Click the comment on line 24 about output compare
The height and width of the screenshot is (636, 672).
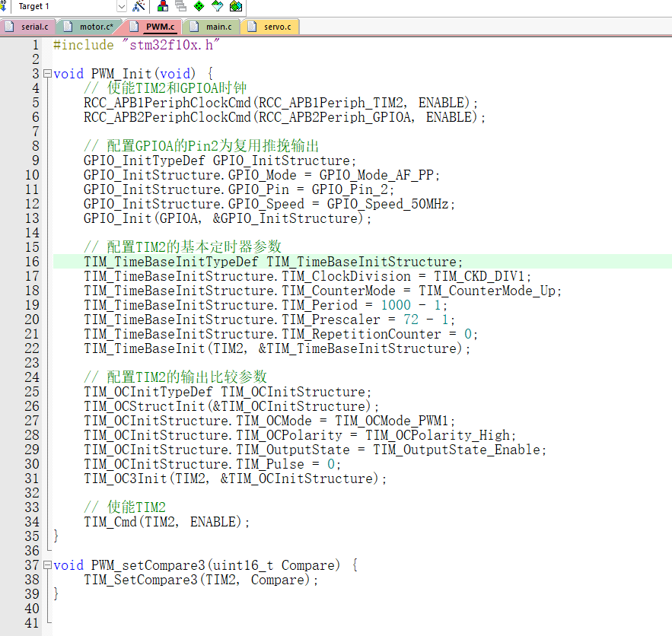click(175, 377)
